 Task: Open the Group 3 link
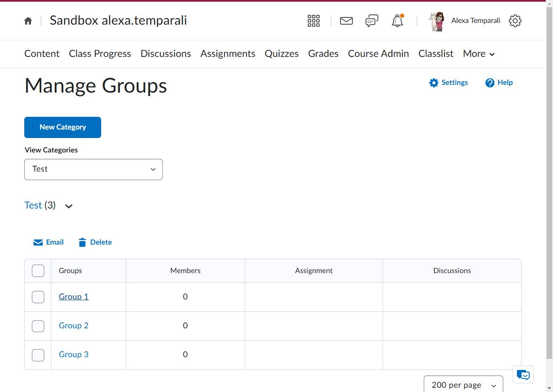tap(74, 355)
